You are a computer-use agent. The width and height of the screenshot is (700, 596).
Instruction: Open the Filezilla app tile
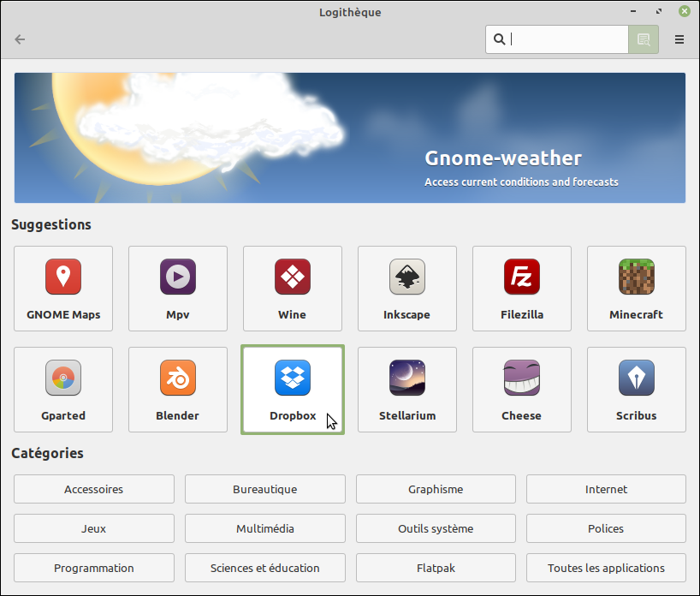(522, 289)
